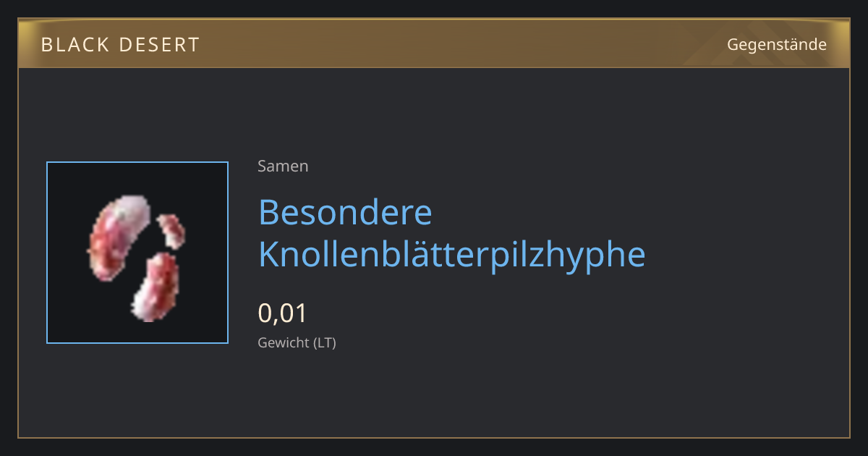Viewport: 868px width, 456px height.
Task: Switch to the Gegenstände section
Action: point(777,45)
